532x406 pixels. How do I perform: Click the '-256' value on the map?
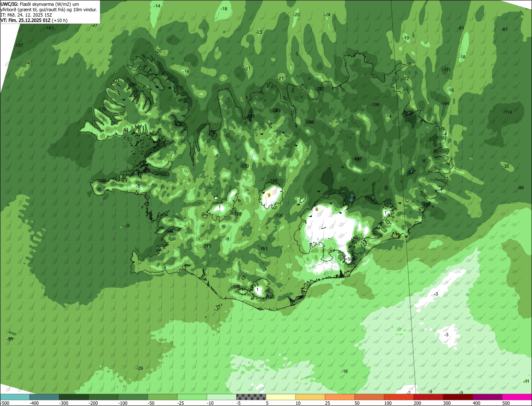310,122
